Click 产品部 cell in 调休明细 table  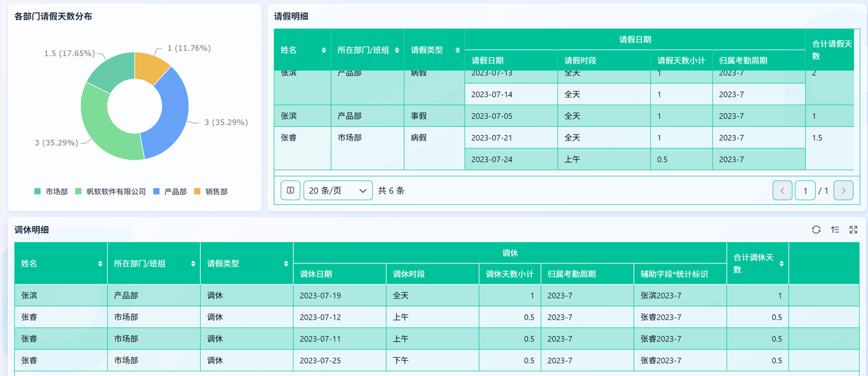(153, 295)
